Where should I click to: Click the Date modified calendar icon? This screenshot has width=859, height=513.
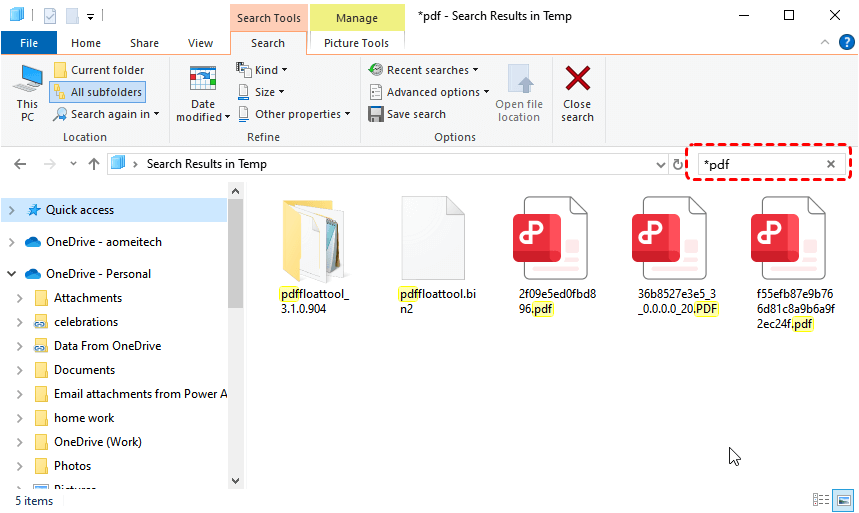tap(203, 78)
